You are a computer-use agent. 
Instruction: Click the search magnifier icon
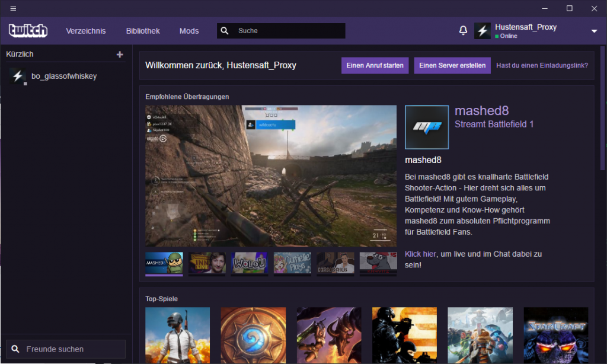(225, 31)
